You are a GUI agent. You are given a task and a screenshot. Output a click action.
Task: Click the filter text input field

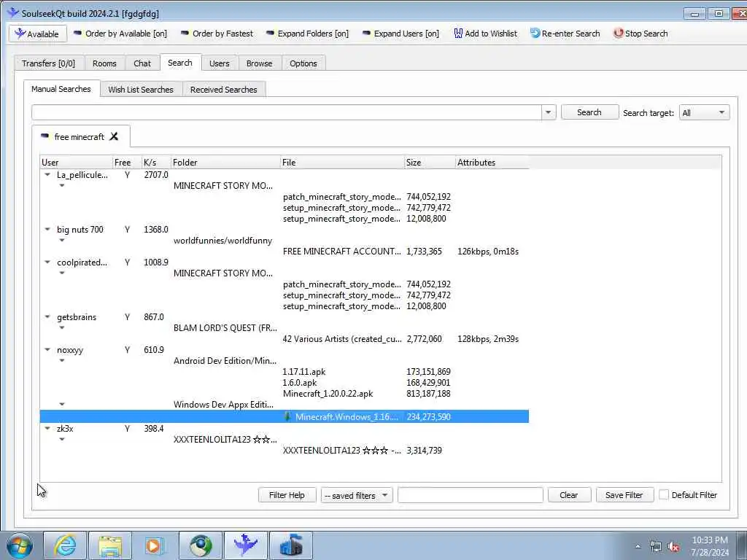pos(471,495)
